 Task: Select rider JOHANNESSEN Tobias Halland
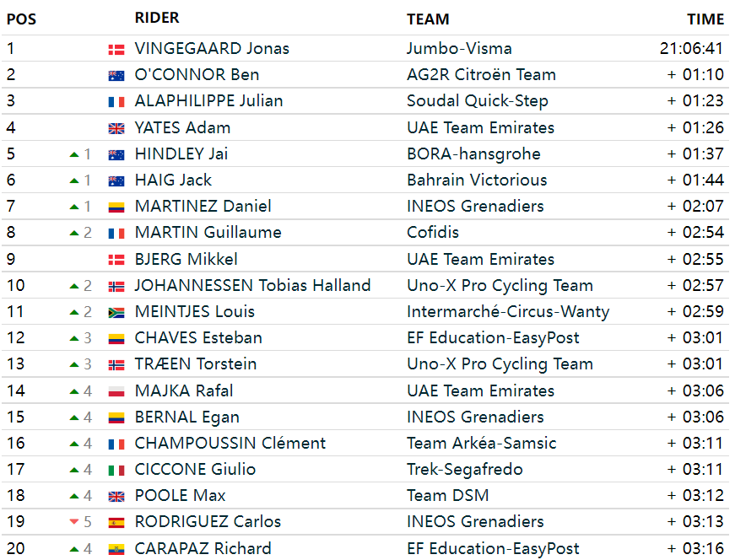tap(252, 285)
